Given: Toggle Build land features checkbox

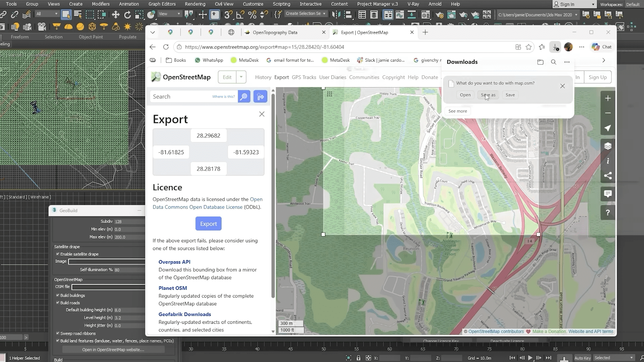Looking at the screenshot, I should (58, 341).
